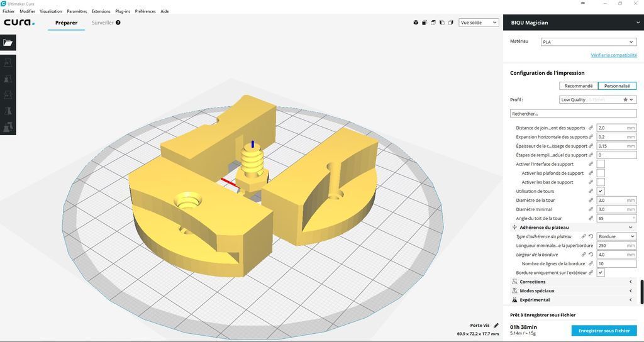The image size is (644, 342).
Task: Switch to the Surveiller tab
Action: 103,23
